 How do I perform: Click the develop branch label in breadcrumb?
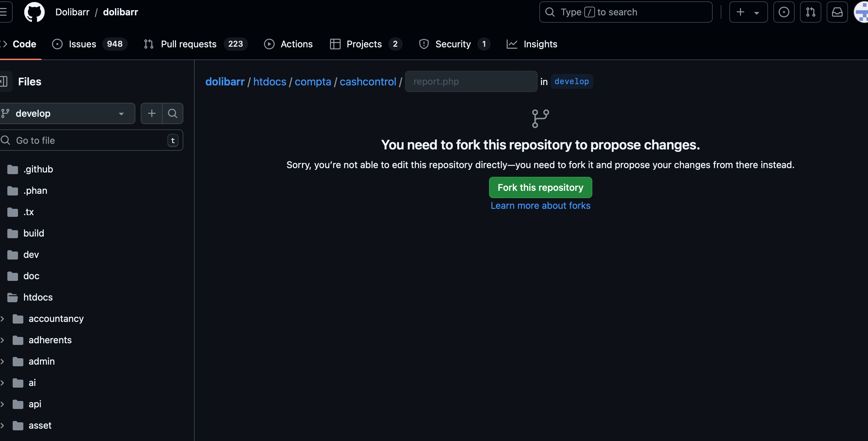572,82
